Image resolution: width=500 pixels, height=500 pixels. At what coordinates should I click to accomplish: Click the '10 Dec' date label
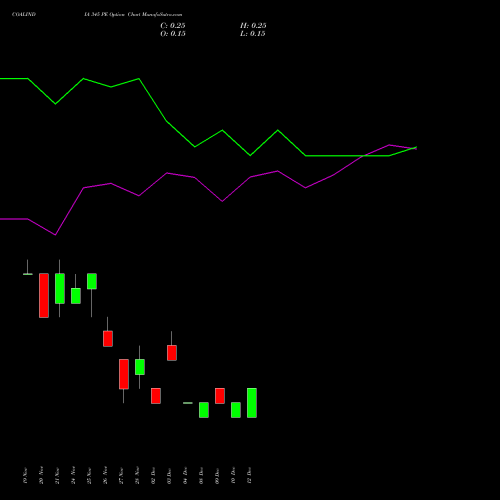(233, 475)
